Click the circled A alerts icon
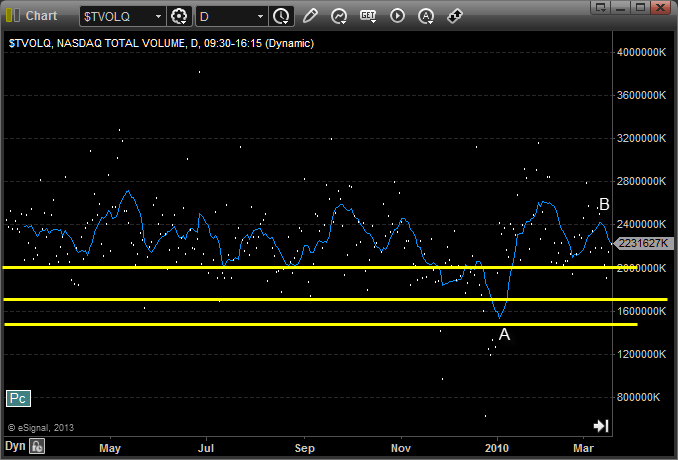The width and height of the screenshot is (678, 460). (x=426, y=16)
